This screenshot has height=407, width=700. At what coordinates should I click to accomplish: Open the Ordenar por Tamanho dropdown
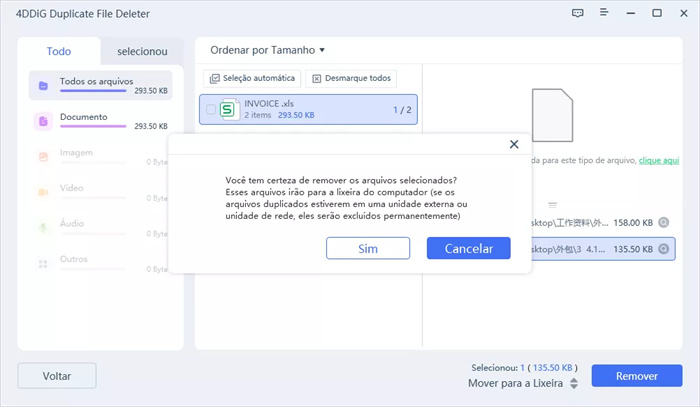click(x=267, y=50)
